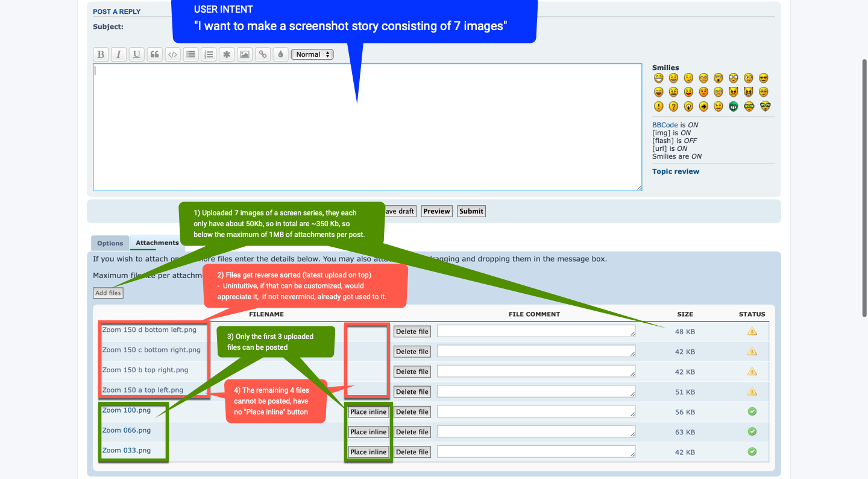Viewport: 868px width, 479px height.
Task: Focus file comment field for Zoom 033.png
Action: click(536, 452)
